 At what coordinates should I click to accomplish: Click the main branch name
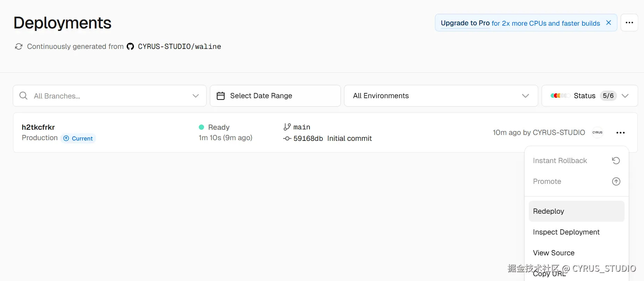point(302,127)
